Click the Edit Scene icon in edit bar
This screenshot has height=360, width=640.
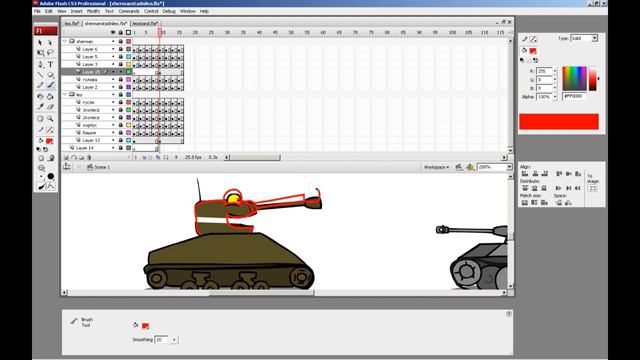point(459,167)
